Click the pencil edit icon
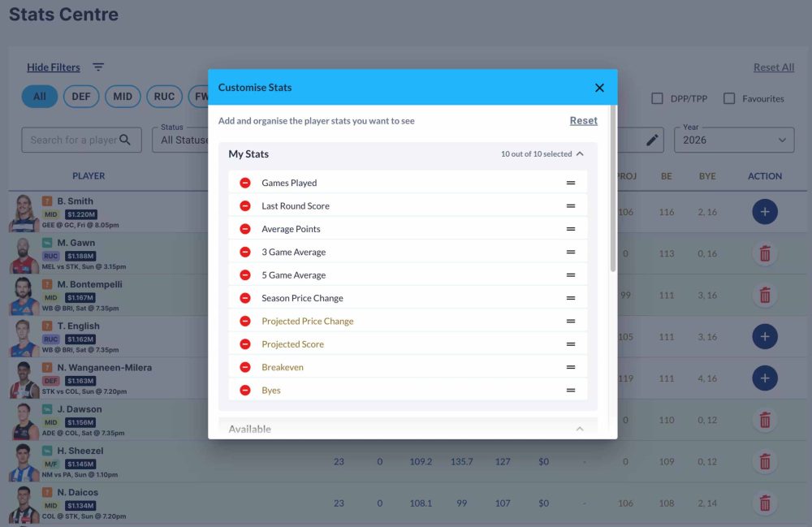Image resolution: width=812 pixels, height=527 pixels. 652,140
